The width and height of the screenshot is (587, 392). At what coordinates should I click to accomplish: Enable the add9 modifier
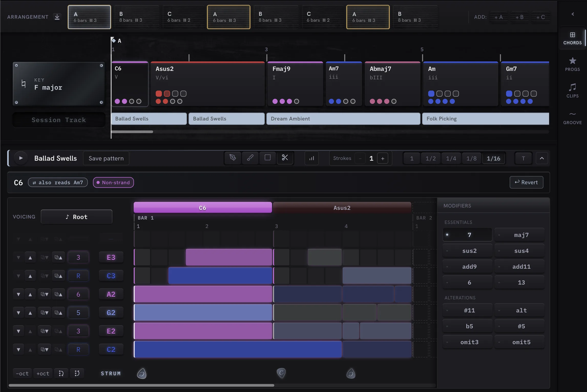point(467,266)
